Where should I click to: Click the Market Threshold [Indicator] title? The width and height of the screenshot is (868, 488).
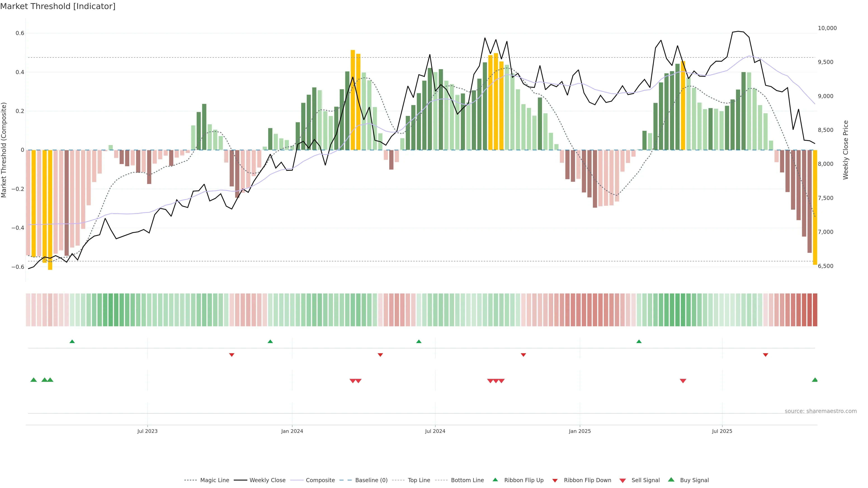pos(58,6)
